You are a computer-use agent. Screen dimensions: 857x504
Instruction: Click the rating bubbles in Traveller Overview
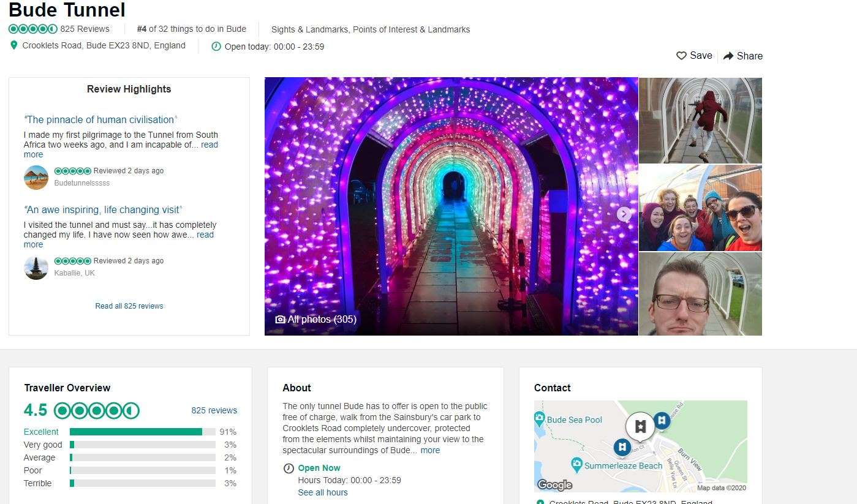click(x=97, y=410)
